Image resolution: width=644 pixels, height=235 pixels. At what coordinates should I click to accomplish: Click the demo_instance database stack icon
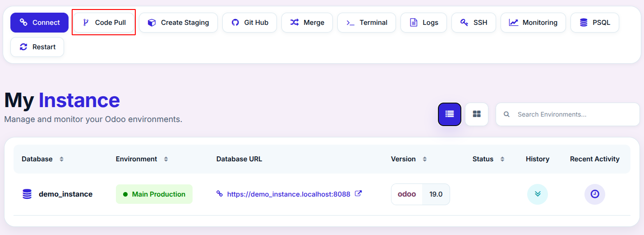click(x=27, y=194)
